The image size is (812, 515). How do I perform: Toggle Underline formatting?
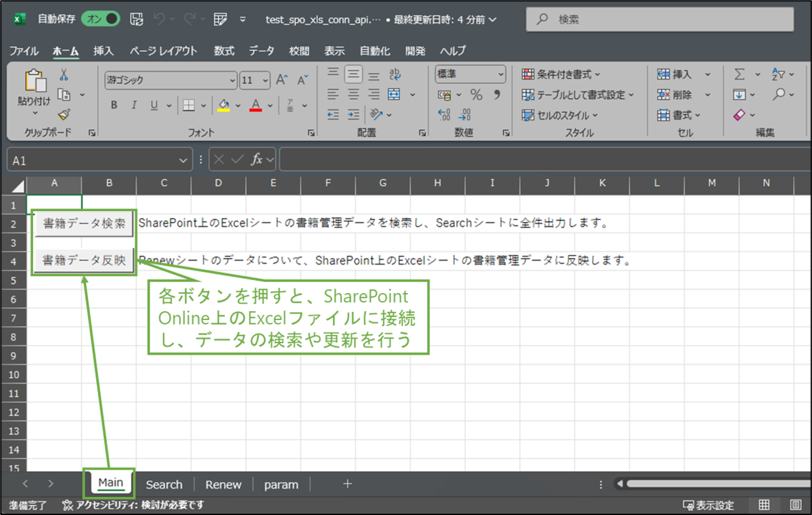154,105
